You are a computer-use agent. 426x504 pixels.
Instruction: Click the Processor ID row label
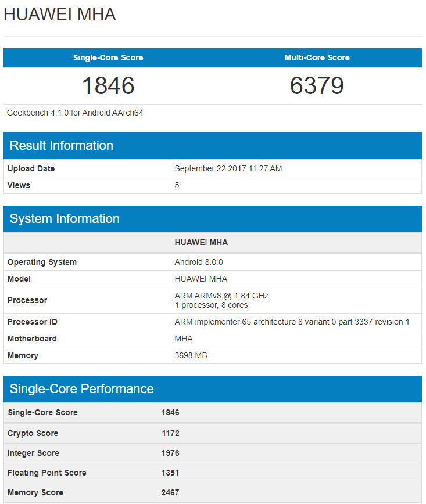coord(32,322)
